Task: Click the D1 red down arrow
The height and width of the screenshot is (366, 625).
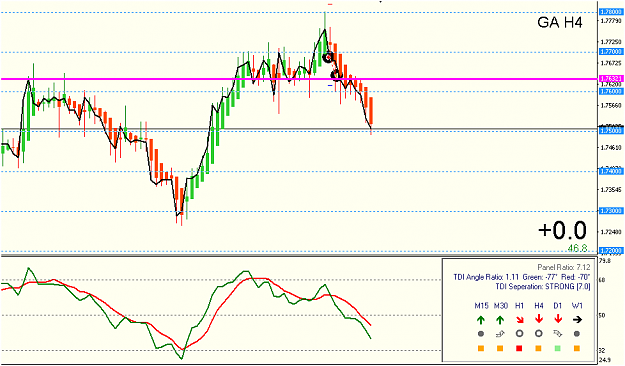Action: tap(558, 319)
